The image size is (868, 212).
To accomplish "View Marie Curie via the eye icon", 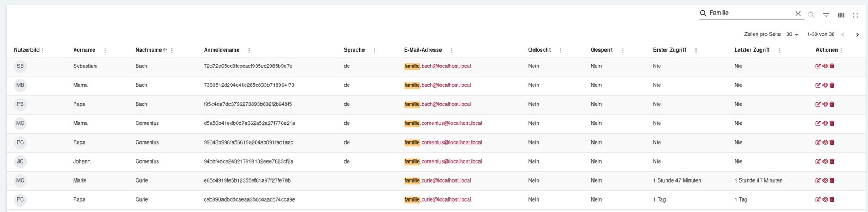I will [x=825, y=180].
